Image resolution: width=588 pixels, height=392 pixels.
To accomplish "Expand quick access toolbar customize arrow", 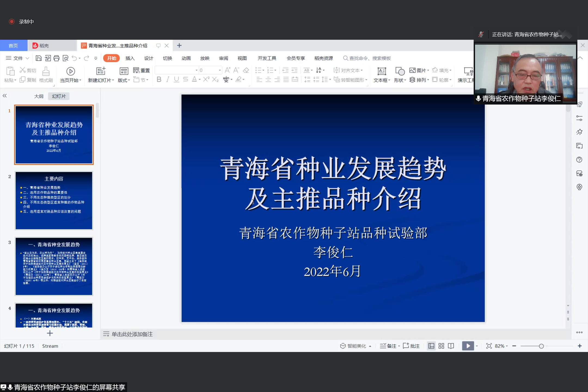I will point(96,58).
